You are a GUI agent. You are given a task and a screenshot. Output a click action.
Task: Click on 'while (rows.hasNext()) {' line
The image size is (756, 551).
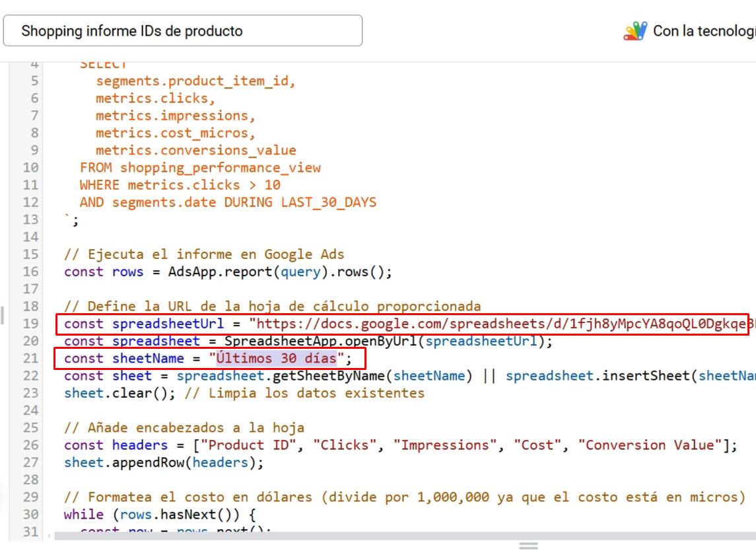coord(160,515)
